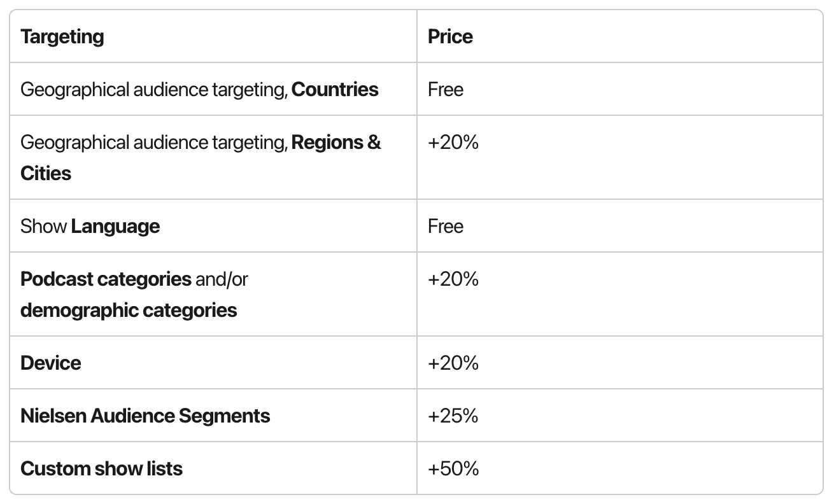Viewport: 834px width, 504px height.
Task: Select the Countries targeting row label
Action: [x=199, y=89]
